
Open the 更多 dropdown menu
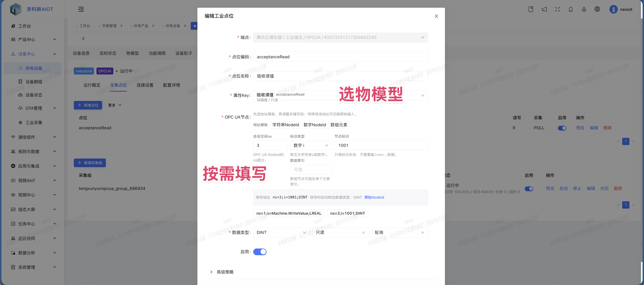tap(115, 105)
